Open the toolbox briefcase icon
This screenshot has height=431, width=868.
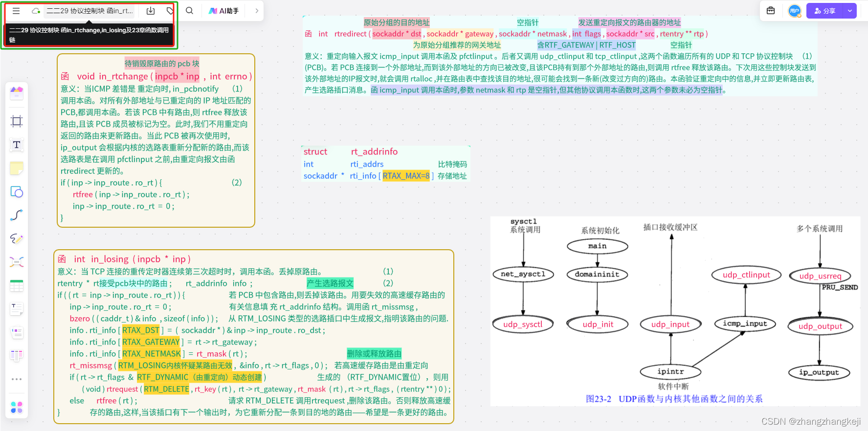pos(771,11)
